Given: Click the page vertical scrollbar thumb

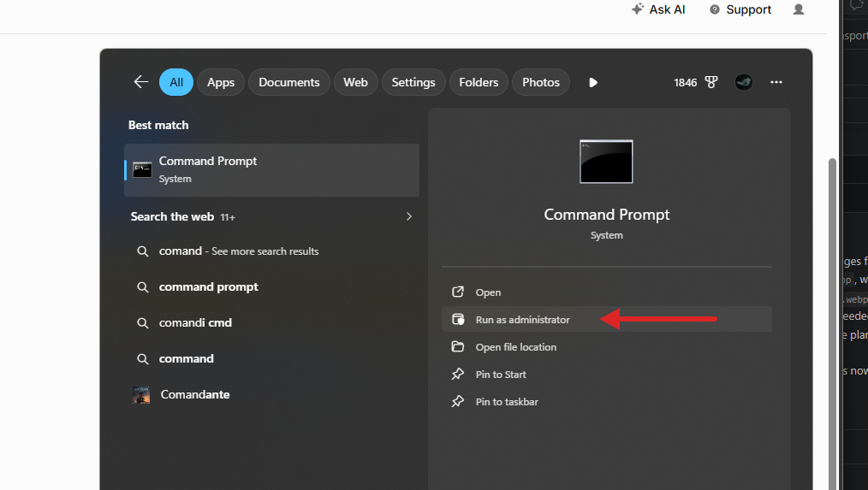Looking at the screenshot, I should [x=832, y=323].
